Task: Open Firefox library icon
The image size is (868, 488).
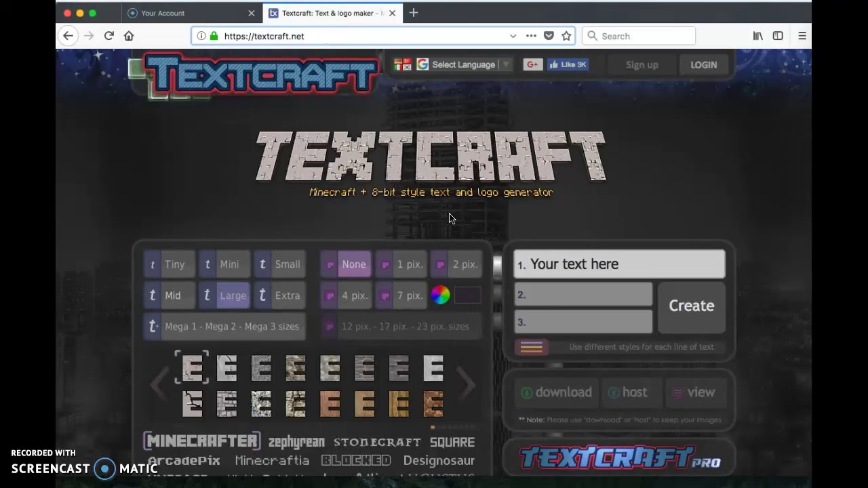Action: point(757,36)
